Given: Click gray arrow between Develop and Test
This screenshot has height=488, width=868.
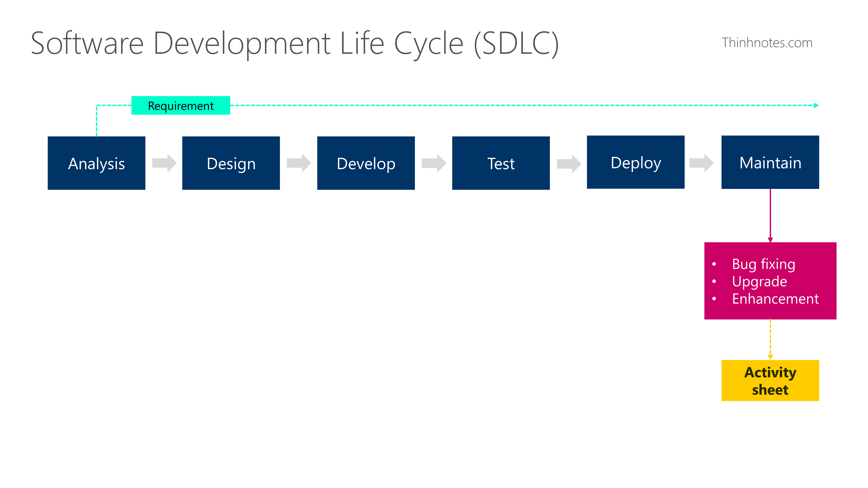Looking at the screenshot, I should (434, 163).
